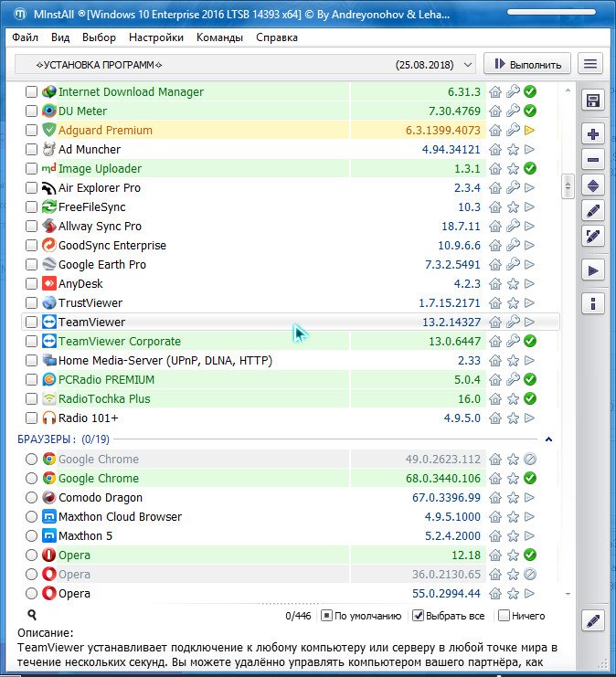The width and height of the screenshot is (616, 677).
Task: Click star icon for Comodo Dragon
Action: pyautogui.click(x=513, y=497)
